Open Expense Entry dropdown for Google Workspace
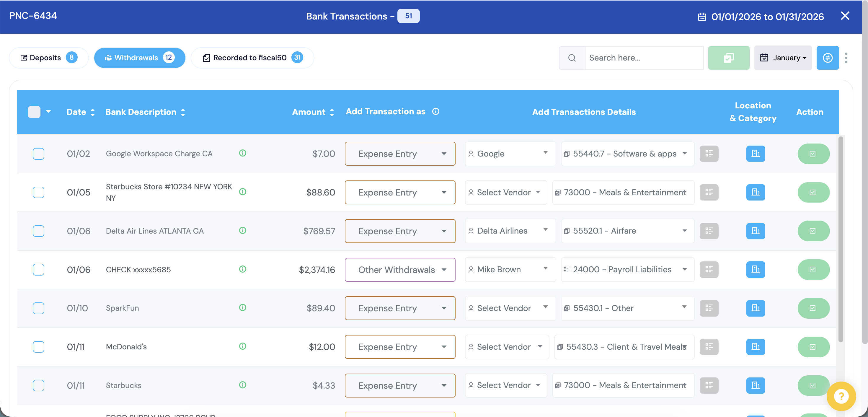Viewport: 868px width, 417px height. [x=400, y=154]
